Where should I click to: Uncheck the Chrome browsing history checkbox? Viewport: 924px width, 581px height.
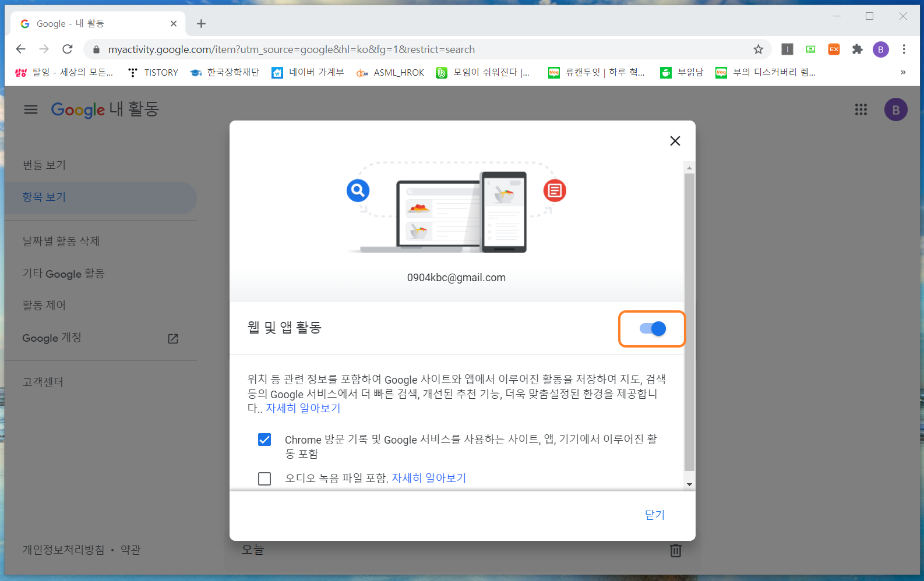[264, 440]
